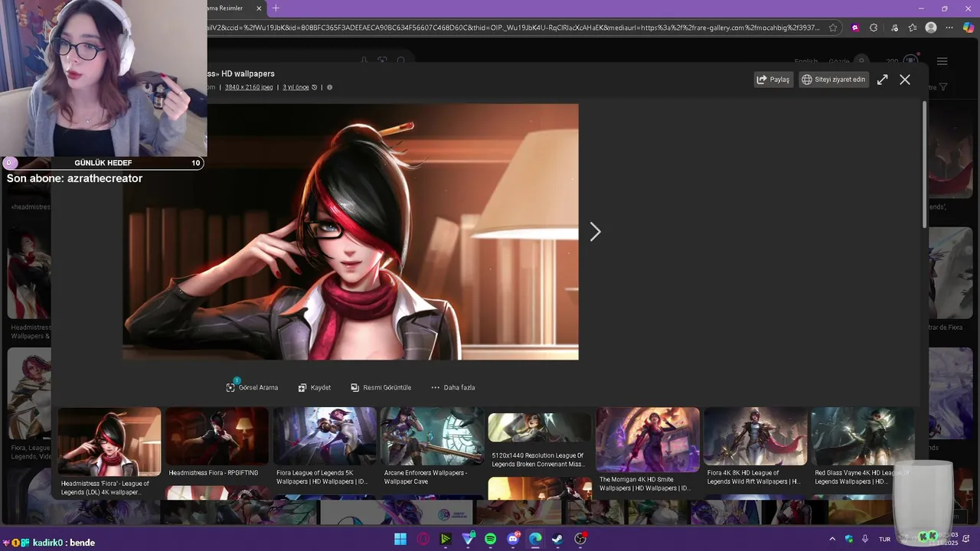
Task: Click the main Headmistress Fiora image
Action: pyautogui.click(x=351, y=232)
